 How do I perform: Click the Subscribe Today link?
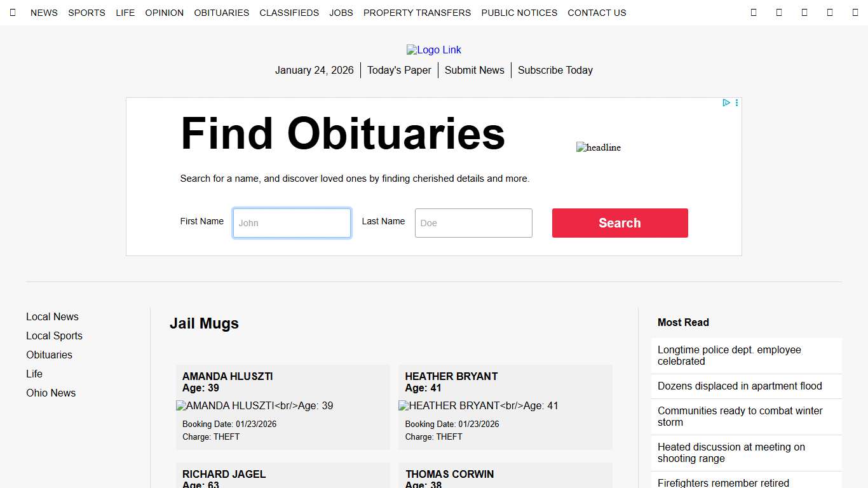555,71
